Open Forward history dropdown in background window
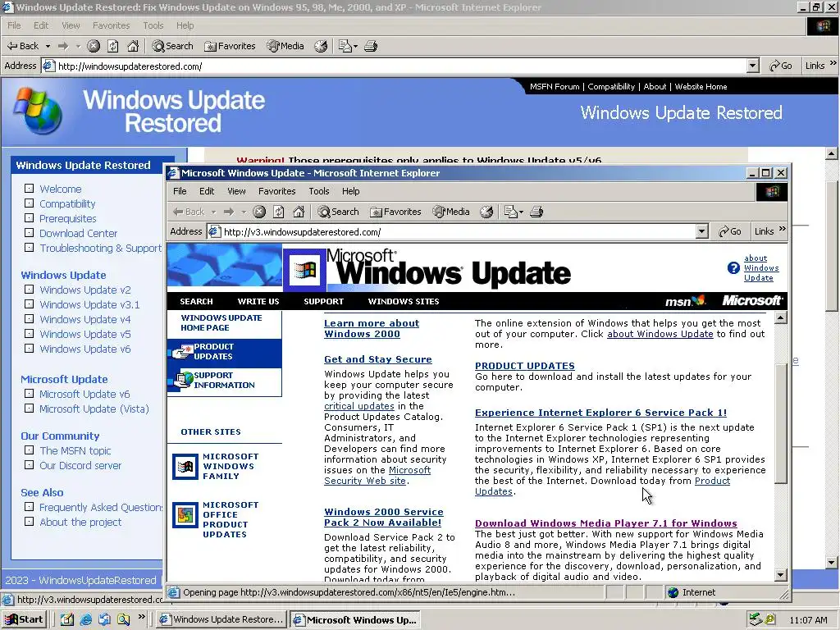The height and width of the screenshot is (630, 840). pyautogui.click(x=78, y=46)
